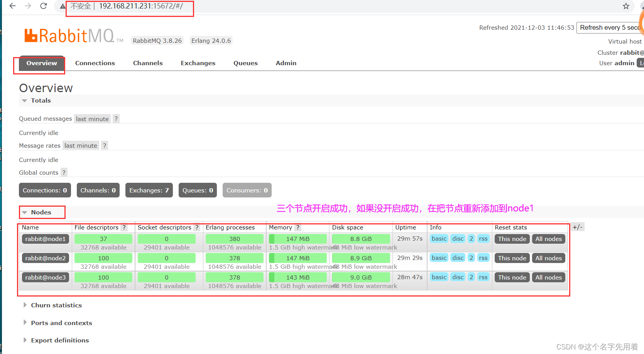
Task: Open the Exchanges tab
Action: pos(198,63)
